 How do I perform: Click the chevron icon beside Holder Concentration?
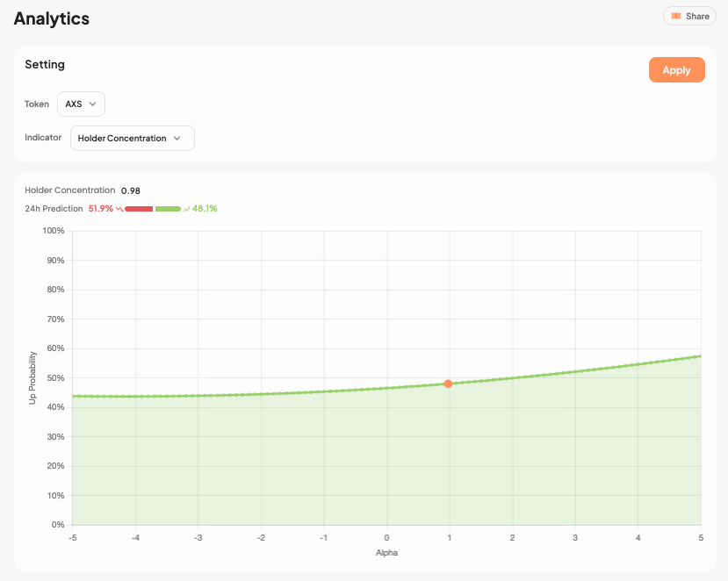pyautogui.click(x=177, y=138)
